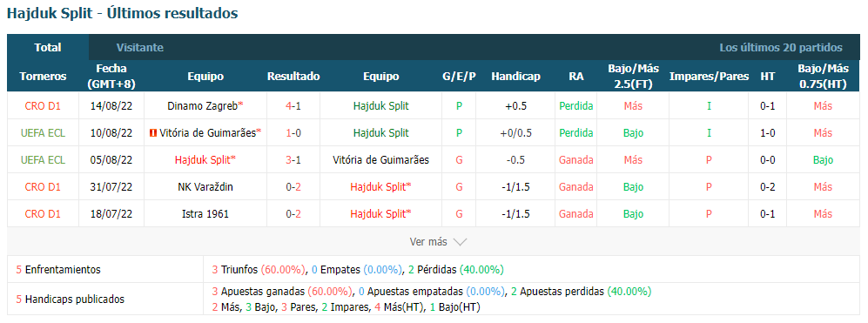Click the 4-1 result score

click(293, 106)
